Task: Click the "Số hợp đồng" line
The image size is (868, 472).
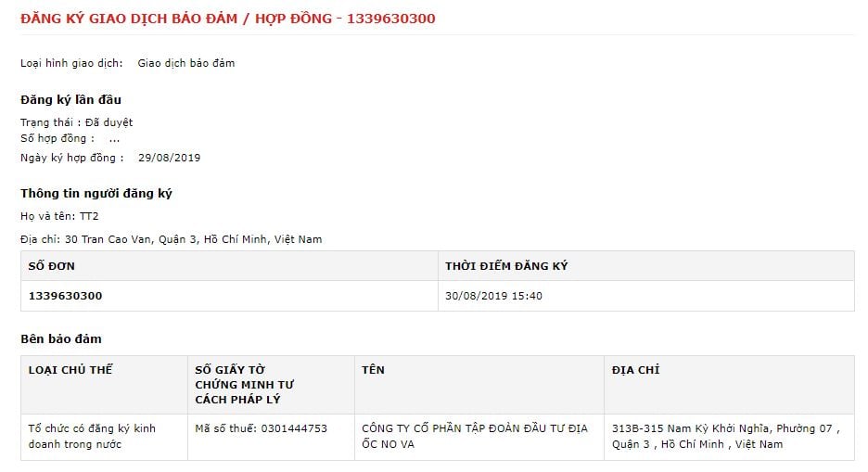Action: point(70,138)
